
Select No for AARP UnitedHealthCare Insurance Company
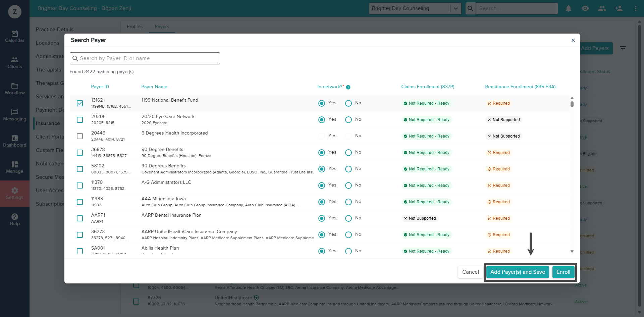pos(348,235)
